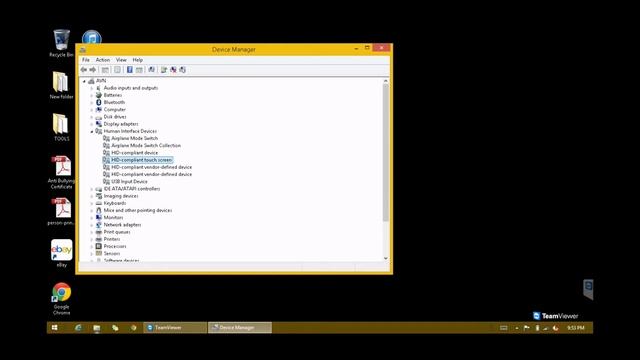Click the Show/Hide console tree toolbar icon
640x360 pixels.
click(105, 70)
